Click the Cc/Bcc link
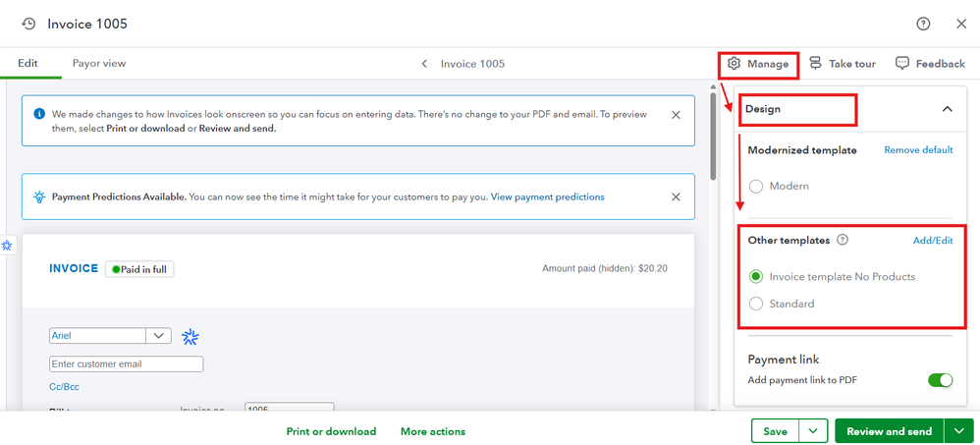The height and width of the screenshot is (445, 980). 65,387
